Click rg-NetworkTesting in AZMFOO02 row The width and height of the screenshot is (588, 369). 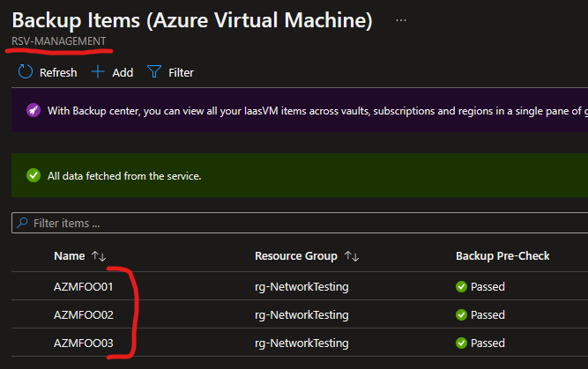pyautogui.click(x=301, y=314)
